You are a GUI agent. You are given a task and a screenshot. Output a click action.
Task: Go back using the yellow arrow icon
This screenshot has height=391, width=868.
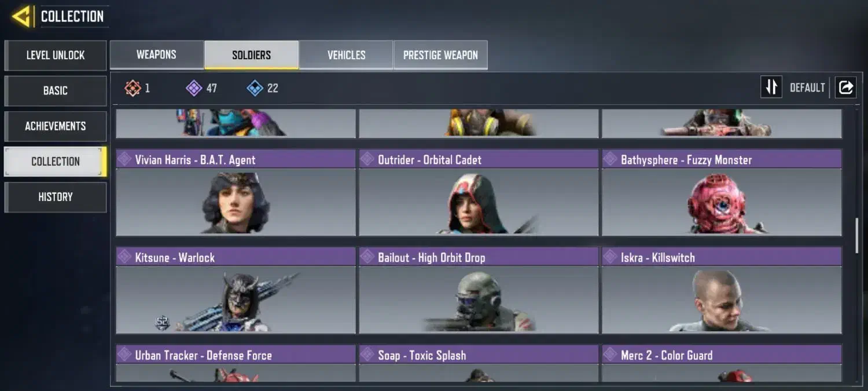[21, 16]
